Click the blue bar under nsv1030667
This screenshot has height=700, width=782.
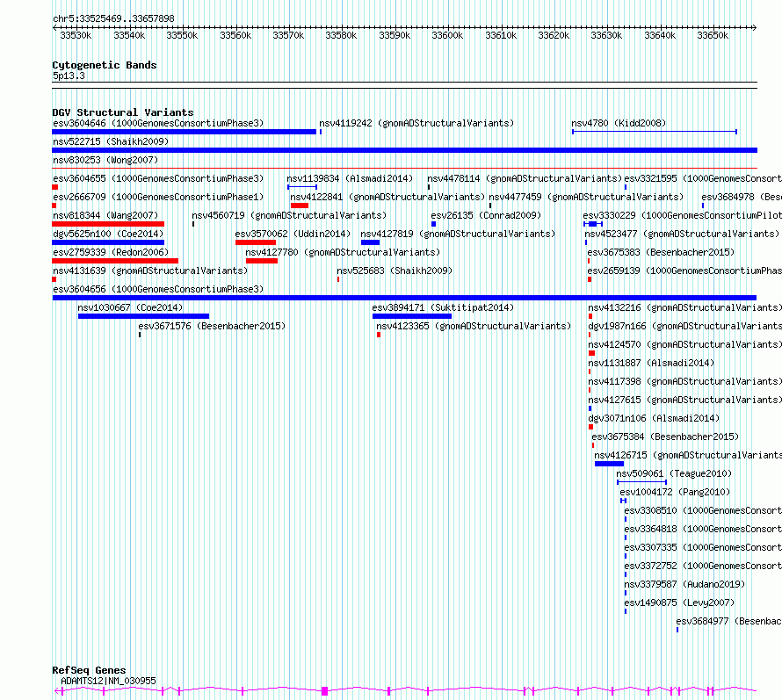(x=143, y=316)
